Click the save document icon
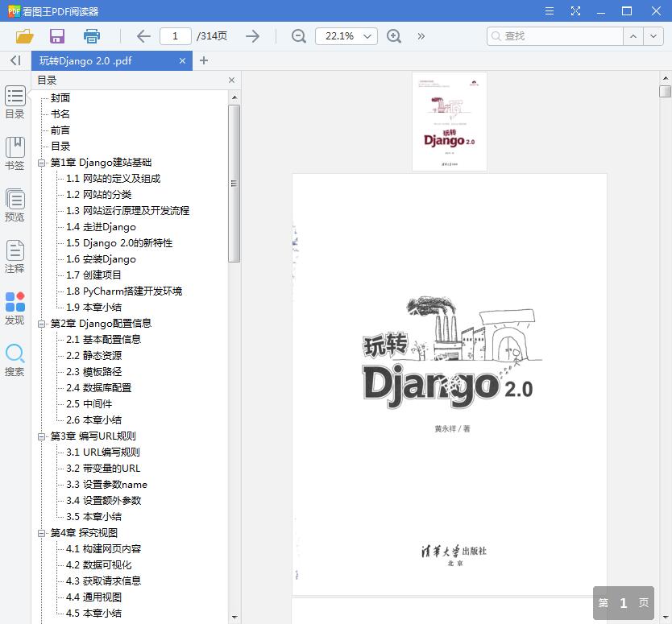This screenshot has height=624, width=672. click(56, 36)
